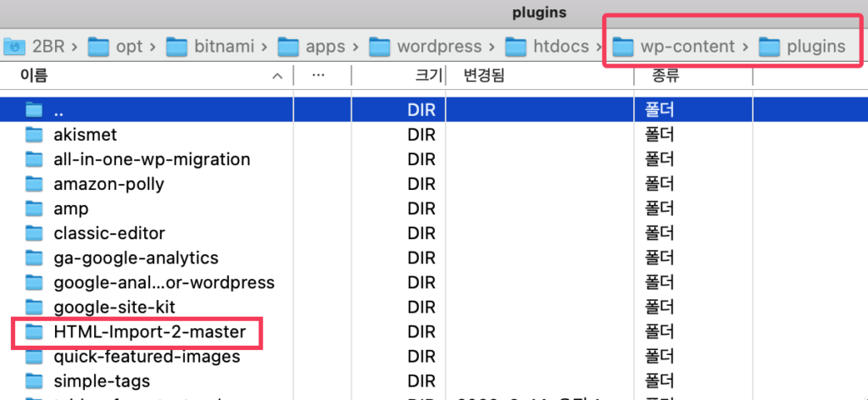Click the 종류 kind column header
The width and height of the screenshot is (868, 400).
[x=665, y=75]
